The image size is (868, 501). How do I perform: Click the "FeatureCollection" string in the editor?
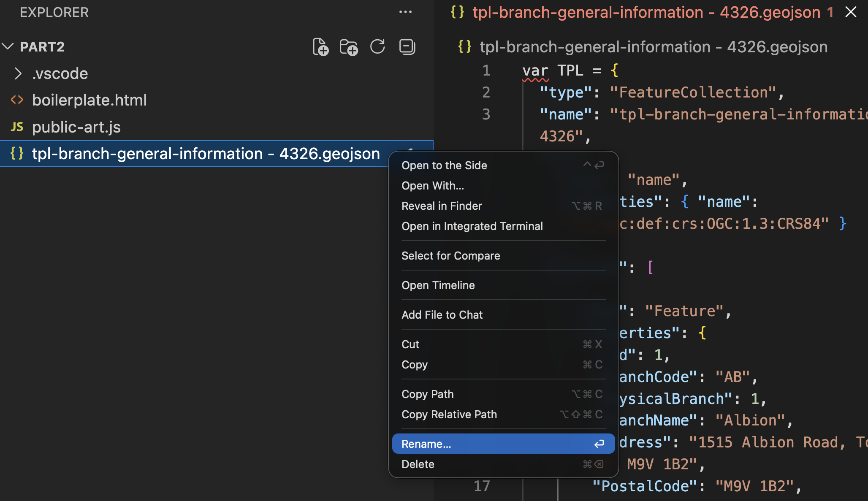pyautogui.click(x=693, y=92)
